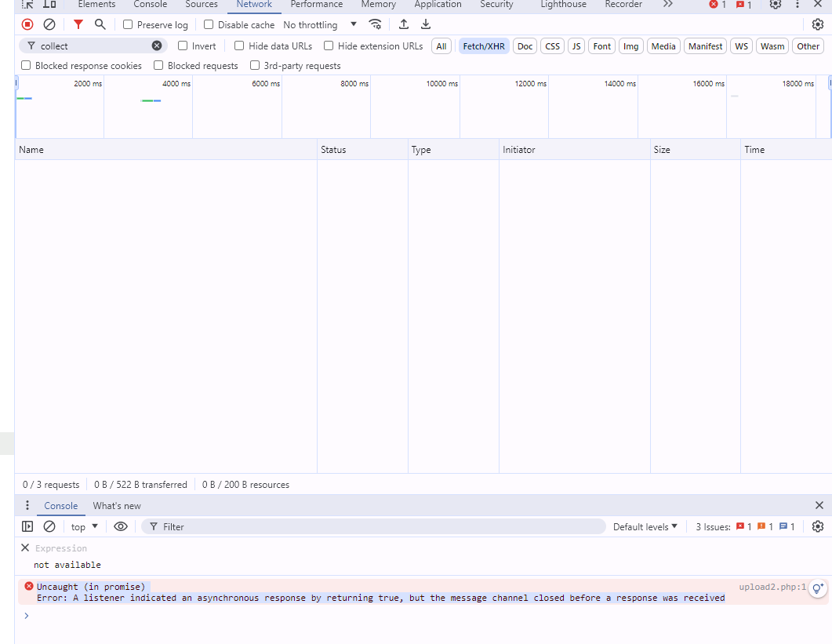
Task: Open the Application tab
Action: [438, 4]
